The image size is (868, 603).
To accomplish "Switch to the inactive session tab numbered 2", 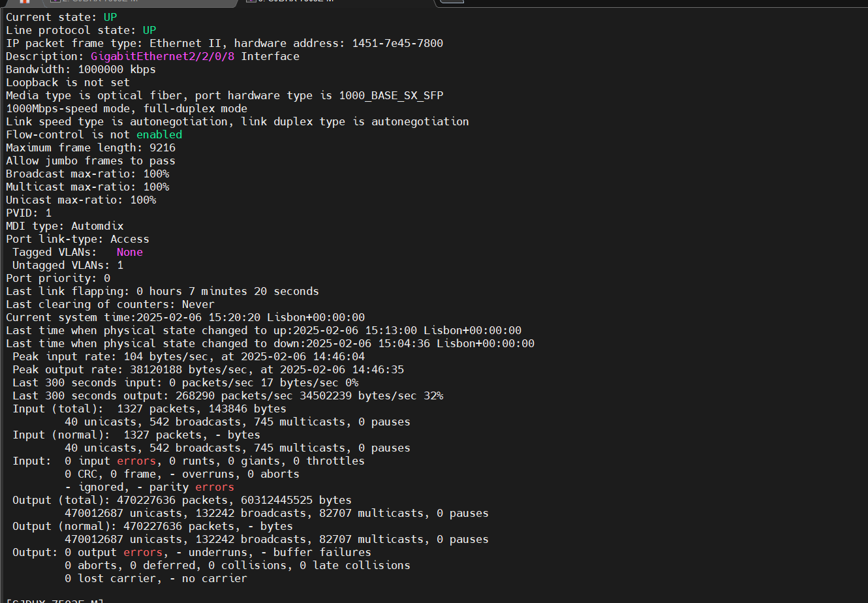I will tap(98, 1).
